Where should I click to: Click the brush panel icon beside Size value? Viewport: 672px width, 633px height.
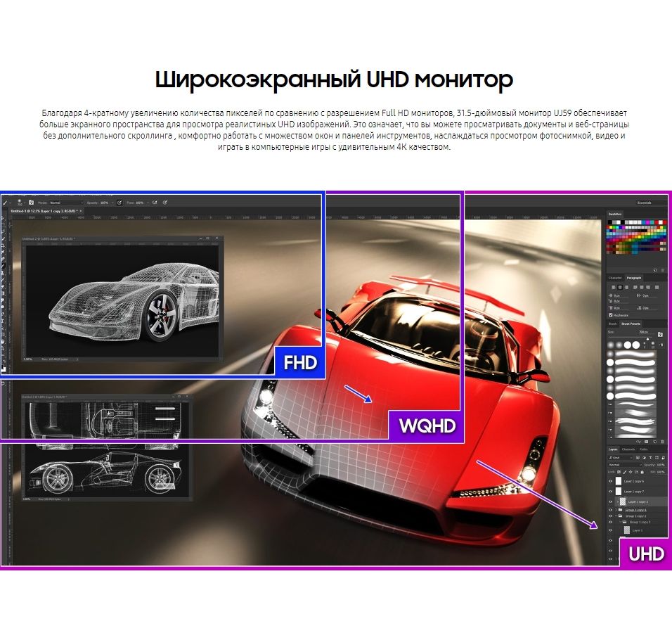(x=661, y=334)
